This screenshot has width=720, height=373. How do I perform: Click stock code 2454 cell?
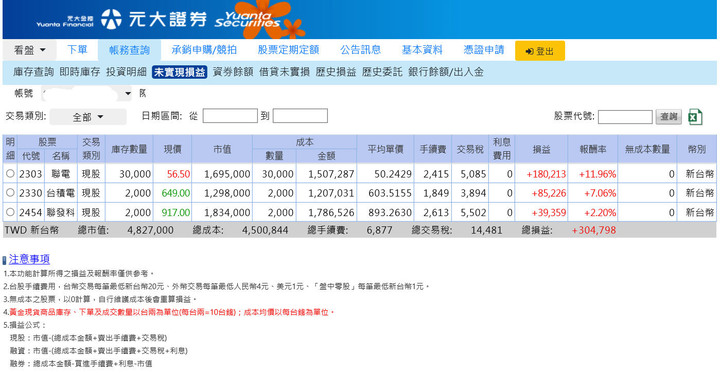[x=31, y=212]
